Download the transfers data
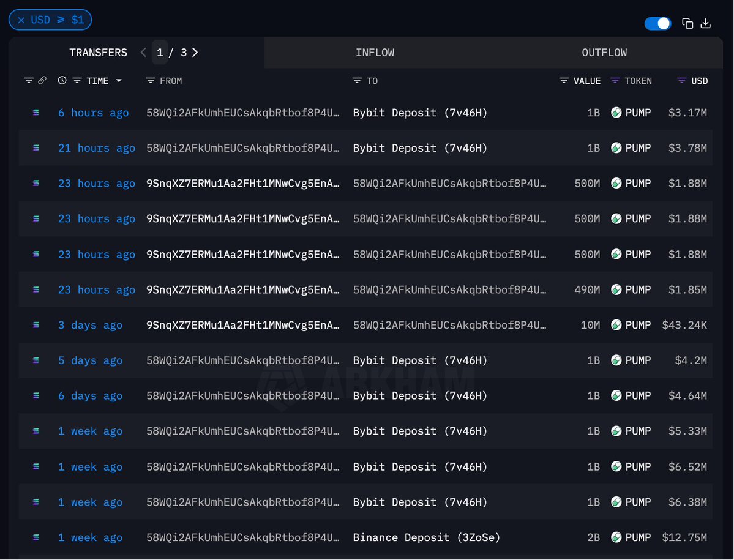 click(x=705, y=23)
